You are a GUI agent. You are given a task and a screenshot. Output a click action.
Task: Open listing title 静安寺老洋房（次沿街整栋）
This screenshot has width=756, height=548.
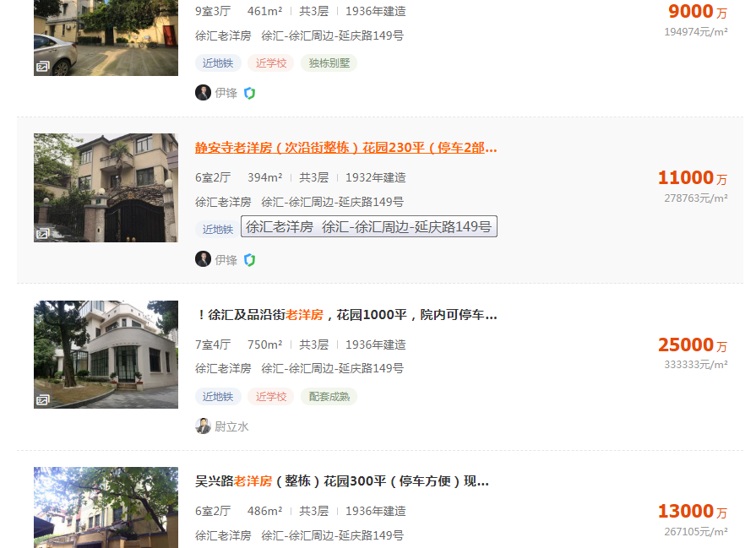click(x=345, y=148)
